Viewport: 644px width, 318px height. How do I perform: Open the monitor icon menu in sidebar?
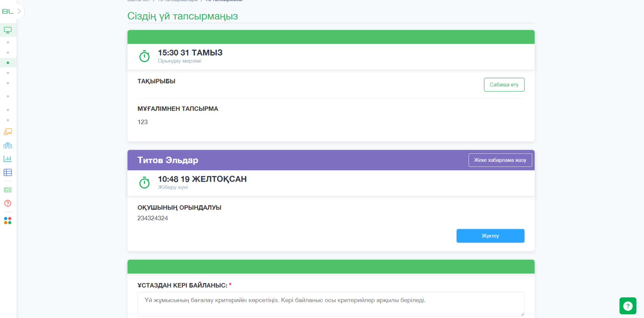point(8,30)
